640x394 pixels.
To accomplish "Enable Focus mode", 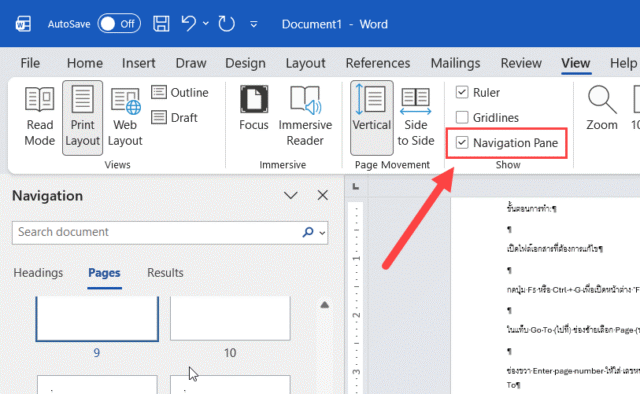I will [x=253, y=109].
